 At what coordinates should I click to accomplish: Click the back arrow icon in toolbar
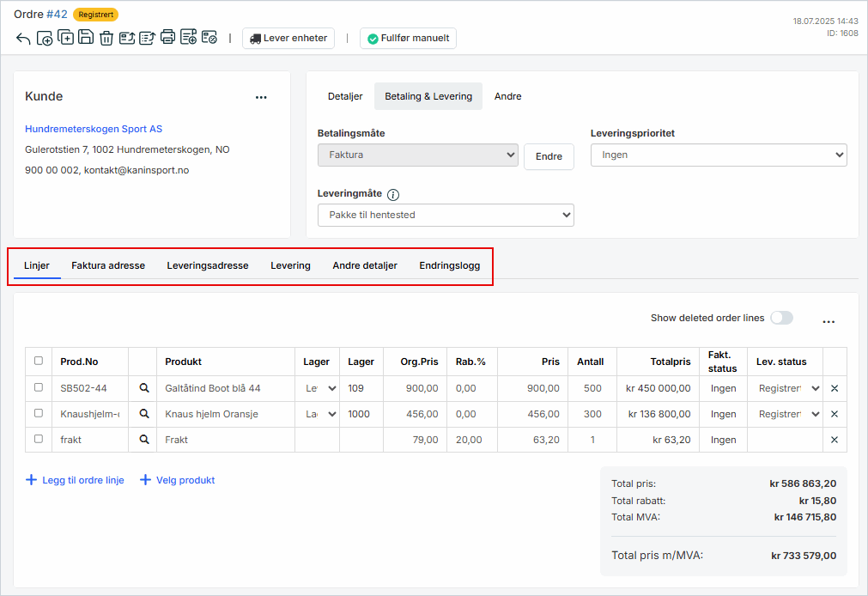pos(23,38)
